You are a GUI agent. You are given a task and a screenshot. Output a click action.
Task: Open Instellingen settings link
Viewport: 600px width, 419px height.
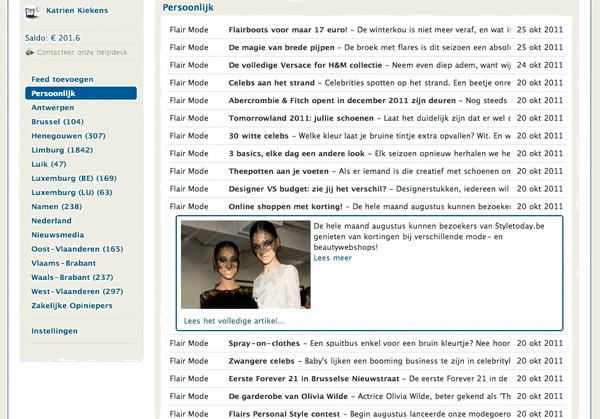pyautogui.click(x=54, y=331)
